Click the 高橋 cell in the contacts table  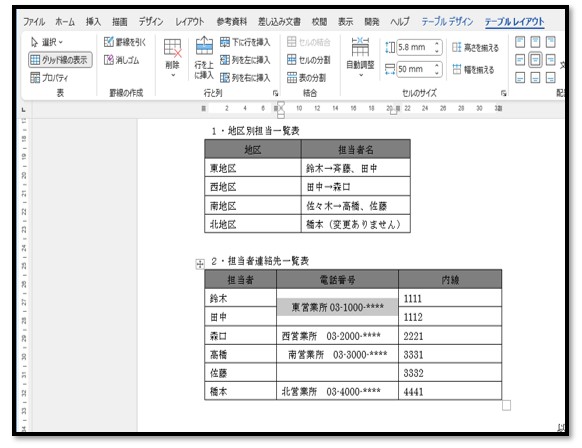pyautogui.click(x=241, y=354)
